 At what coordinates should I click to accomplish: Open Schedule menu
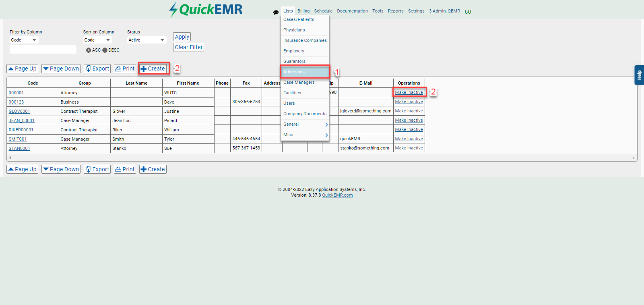pyautogui.click(x=323, y=11)
